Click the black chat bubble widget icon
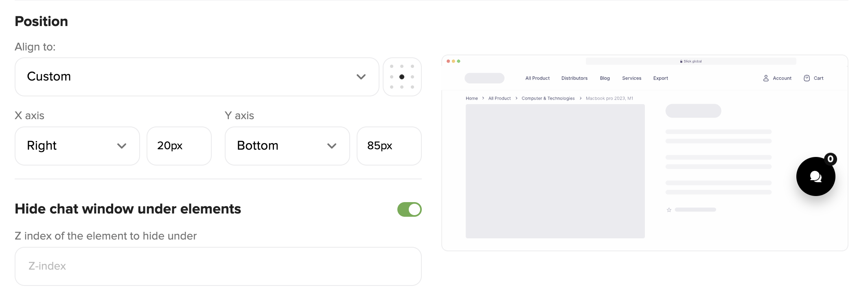Viewport: 868px width, 305px height. click(815, 176)
